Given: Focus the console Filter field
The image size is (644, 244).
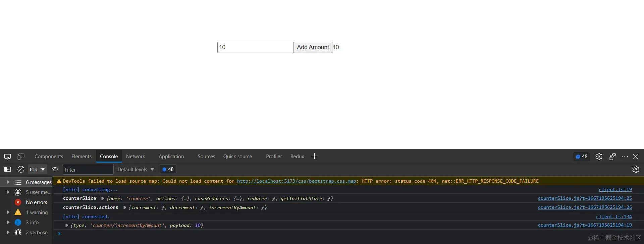Looking at the screenshot, I should 88,170.
